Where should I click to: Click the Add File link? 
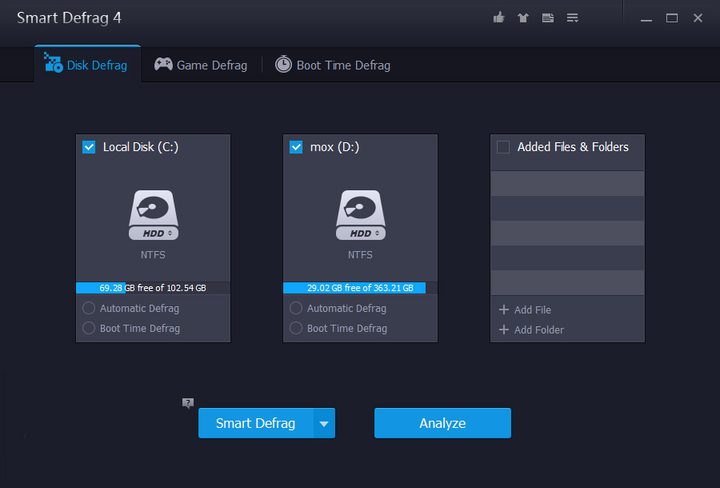[533, 310]
